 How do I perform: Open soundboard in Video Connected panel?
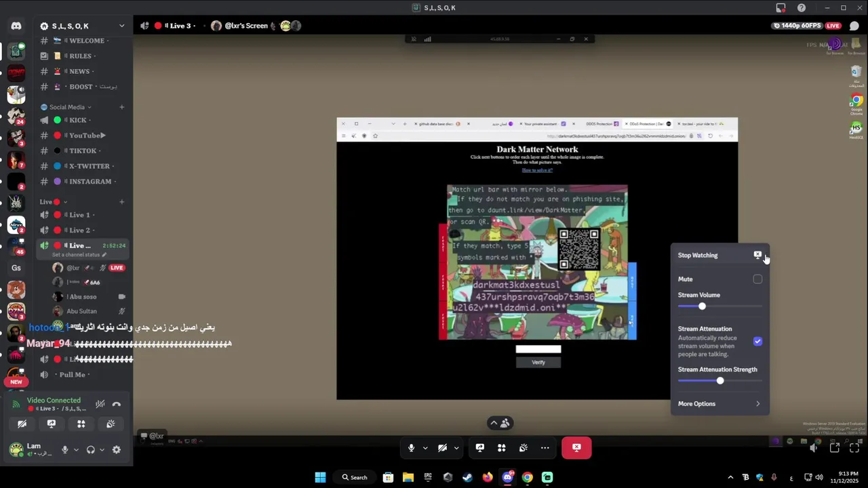click(111, 424)
